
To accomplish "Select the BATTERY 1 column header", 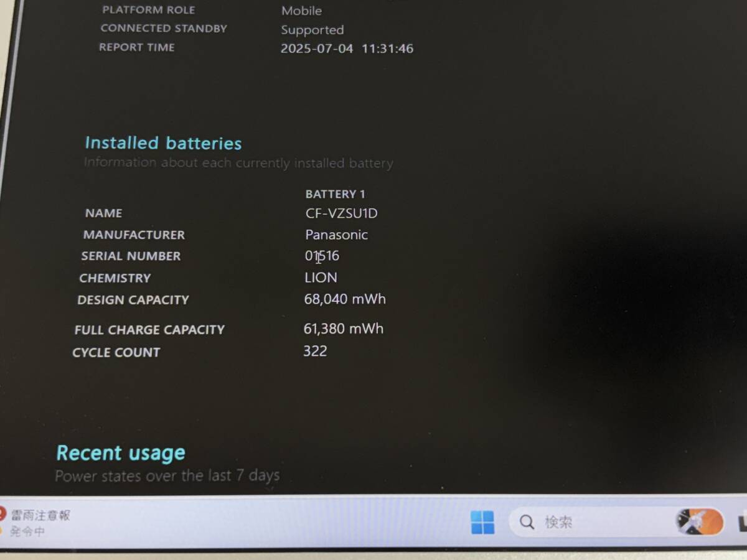I will 335,194.
